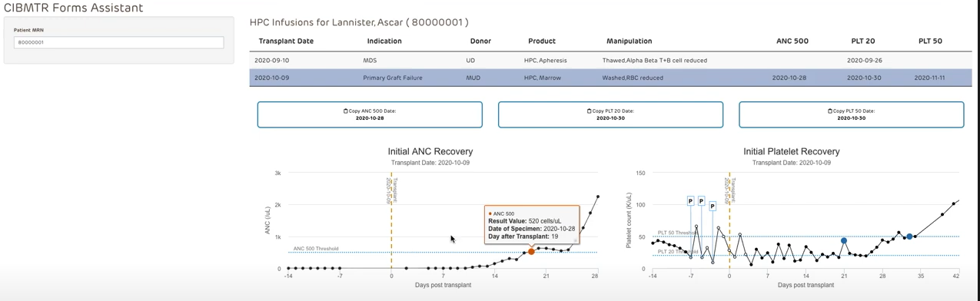This screenshot has height=301, width=980.
Task: Click the Transplant Date column header
Action: click(286, 41)
